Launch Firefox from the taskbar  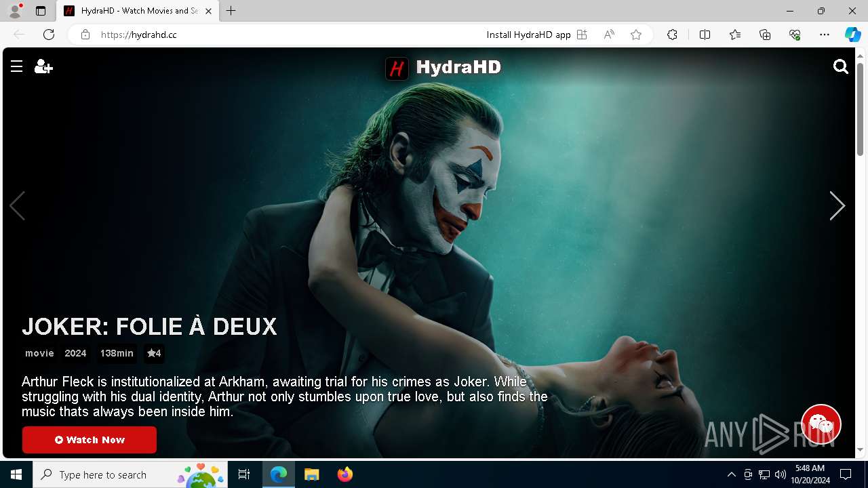click(345, 474)
